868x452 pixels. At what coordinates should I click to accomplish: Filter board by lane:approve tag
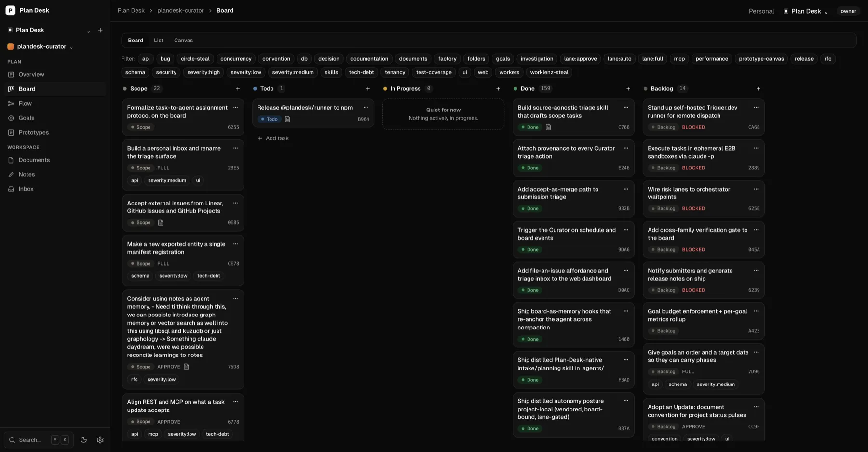click(x=580, y=59)
